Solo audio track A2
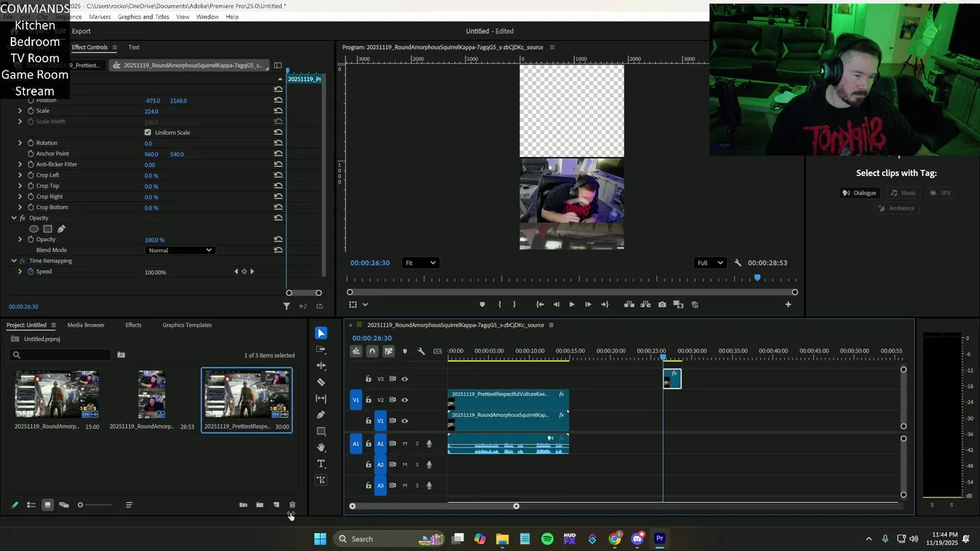 point(417,465)
